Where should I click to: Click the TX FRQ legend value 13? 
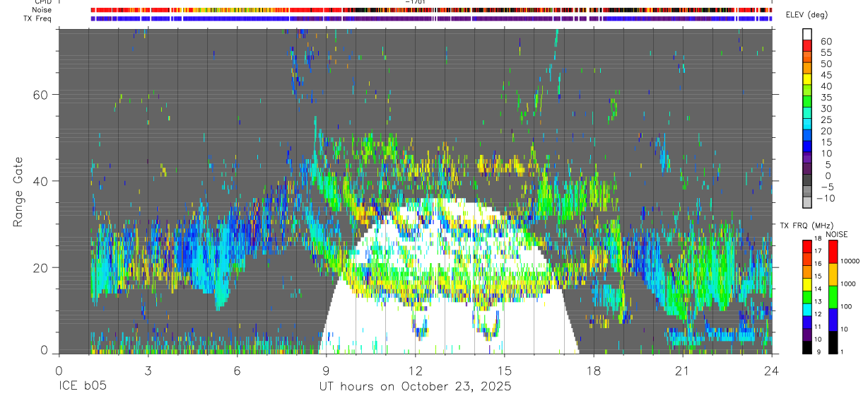tap(818, 301)
